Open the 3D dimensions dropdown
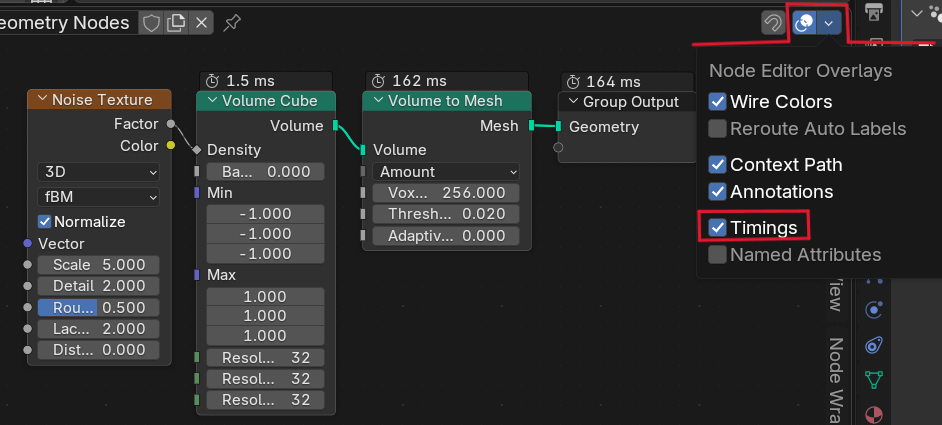The height and width of the screenshot is (425, 942). coord(98,172)
